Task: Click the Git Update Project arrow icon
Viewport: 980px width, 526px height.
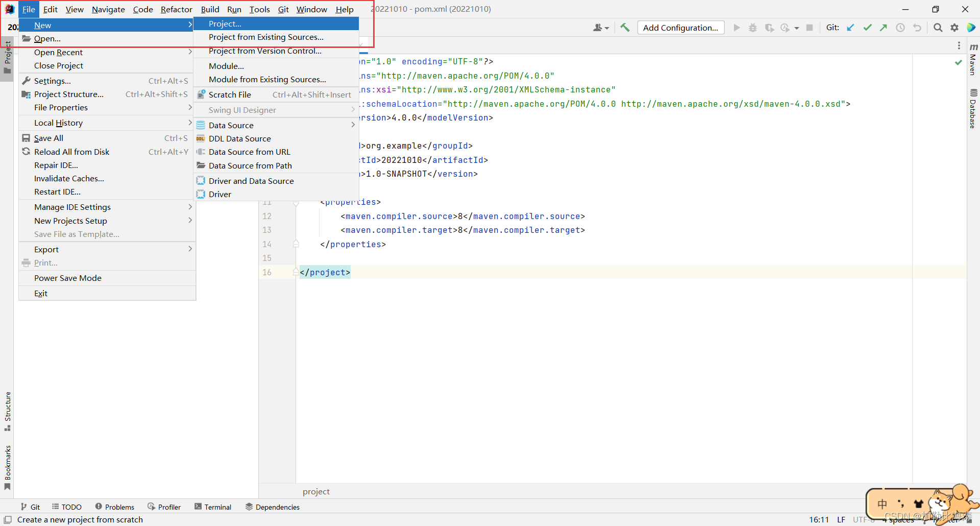Action: pos(850,28)
